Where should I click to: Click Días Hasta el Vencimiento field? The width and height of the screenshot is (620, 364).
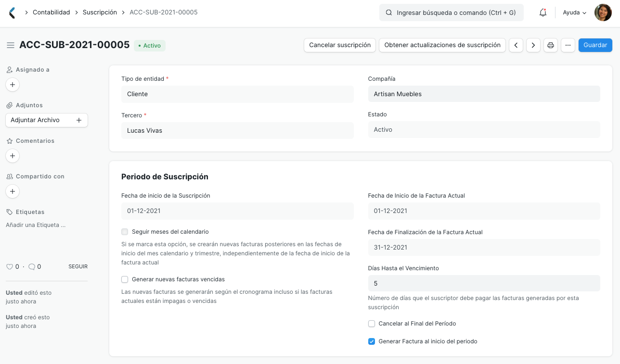tap(484, 284)
